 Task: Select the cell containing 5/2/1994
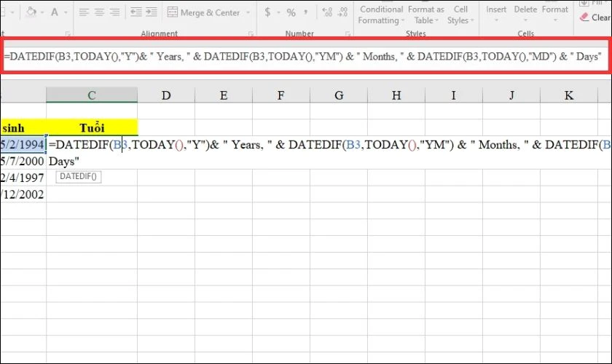(x=23, y=144)
